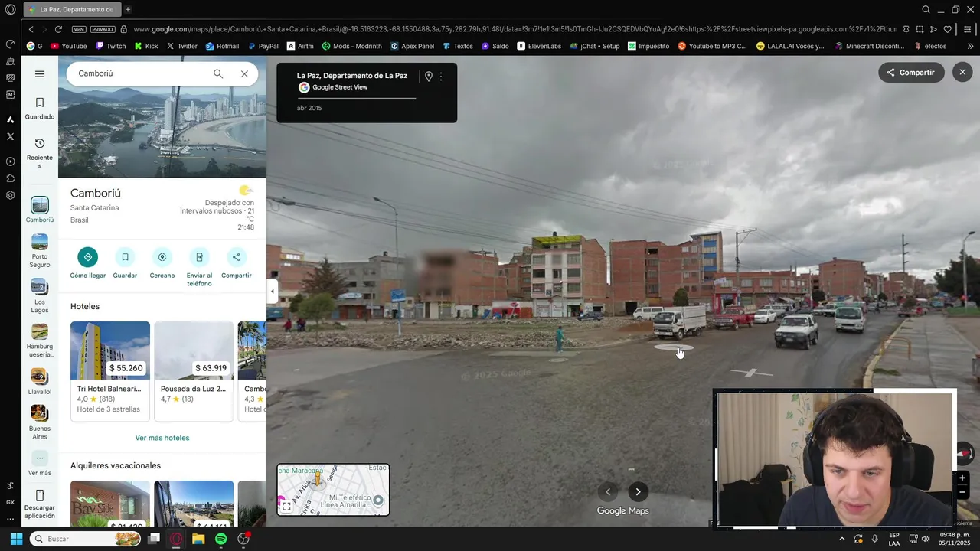The width and height of the screenshot is (980, 551).
Task: Go to previous Street View image arrow
Action: (608, 492)
